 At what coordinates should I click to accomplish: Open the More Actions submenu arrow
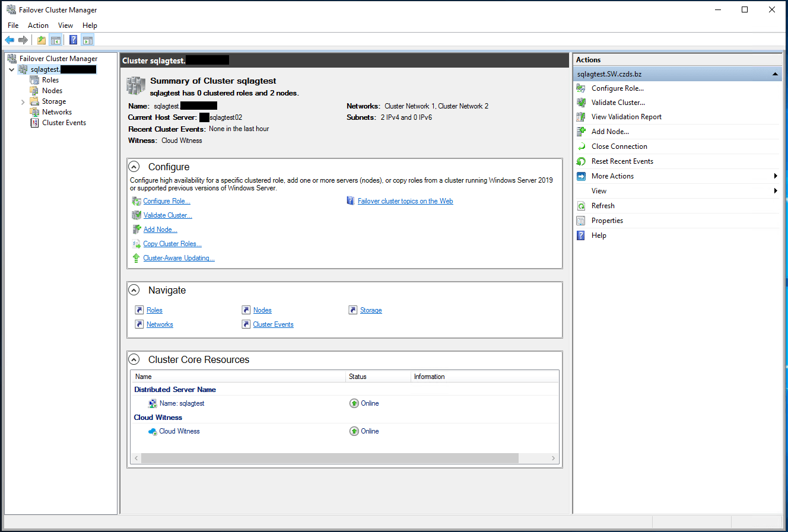tap(775, 176)
